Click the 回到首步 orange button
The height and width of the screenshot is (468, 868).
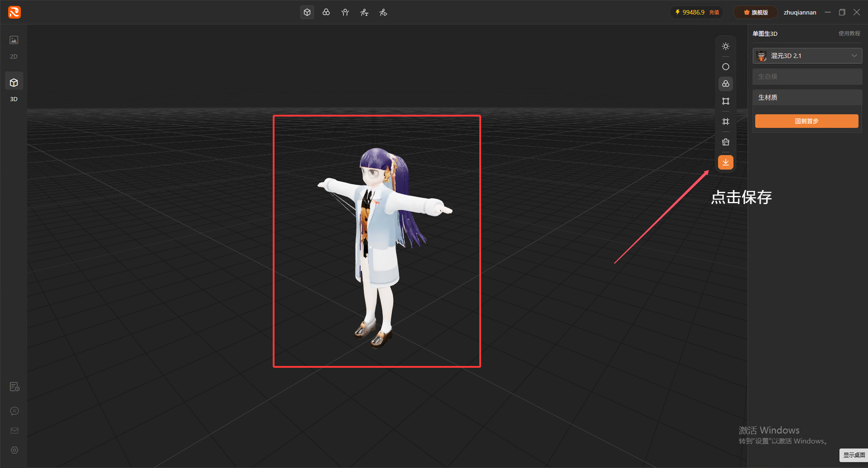click(806, 121)
